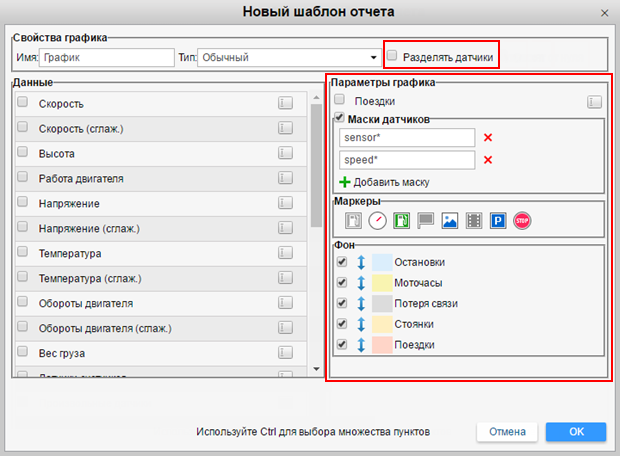Uncheck the Остановки background checkbox

click(x=342, y=262)
